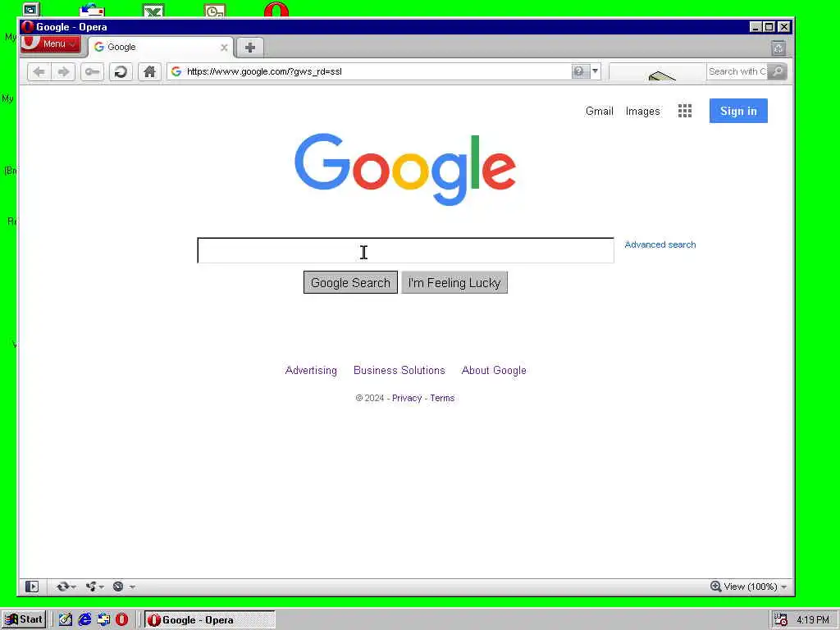Click the Google logo image

tap(405, 169)
